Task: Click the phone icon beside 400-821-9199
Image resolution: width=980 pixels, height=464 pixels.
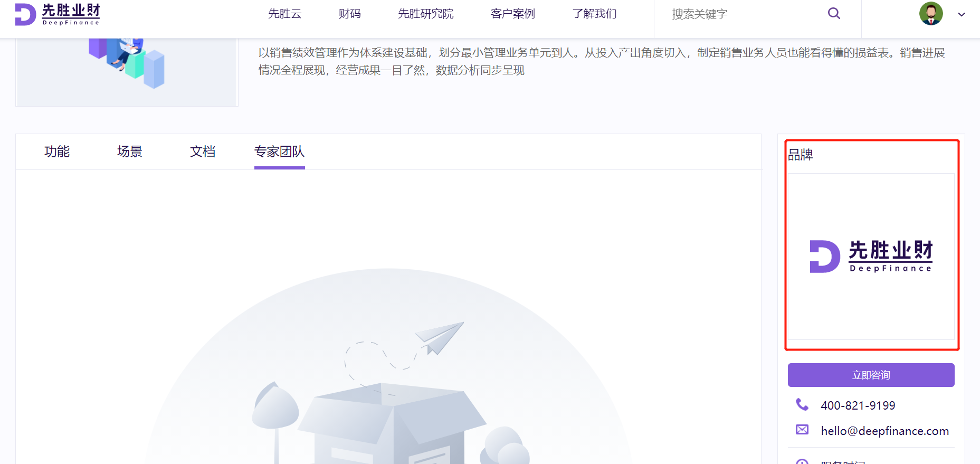Action: click(x=802, y=404)
